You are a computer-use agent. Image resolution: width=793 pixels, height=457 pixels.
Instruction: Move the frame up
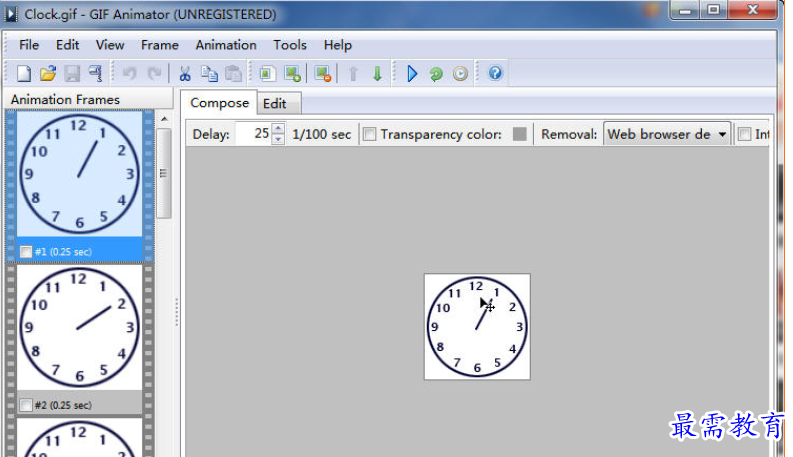pyautogui.click(x=353, y=74)
